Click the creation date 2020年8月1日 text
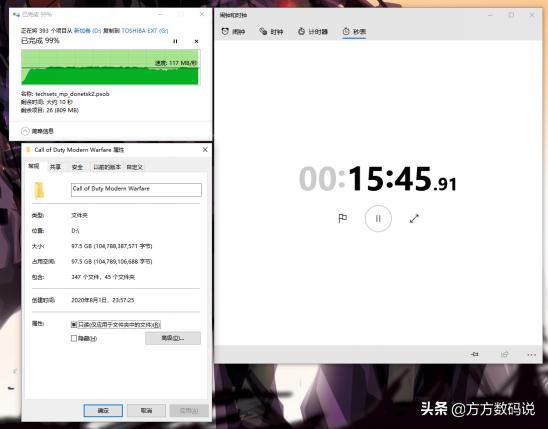 (x=102, y=300)
